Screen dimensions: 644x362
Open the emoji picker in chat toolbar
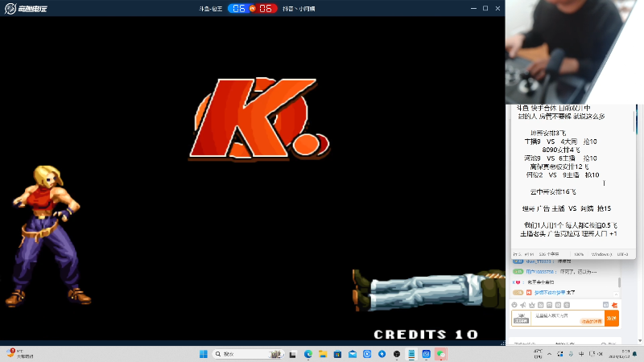pos(514,305)
